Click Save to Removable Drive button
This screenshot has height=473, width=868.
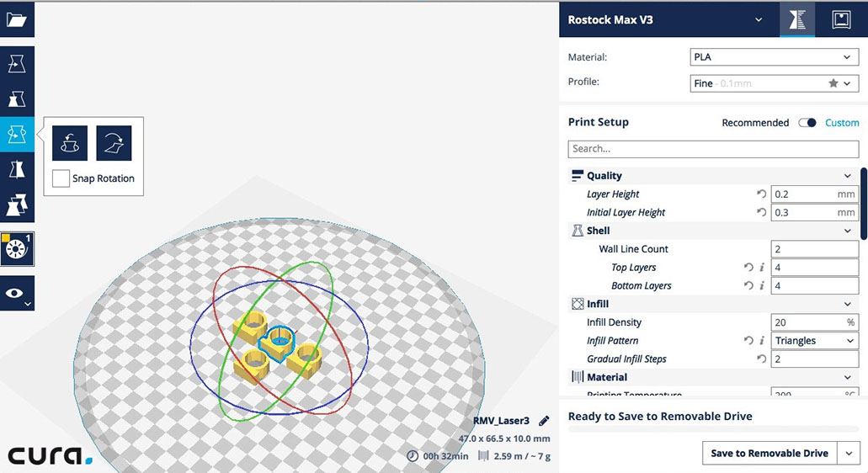(x=769, y=454)
